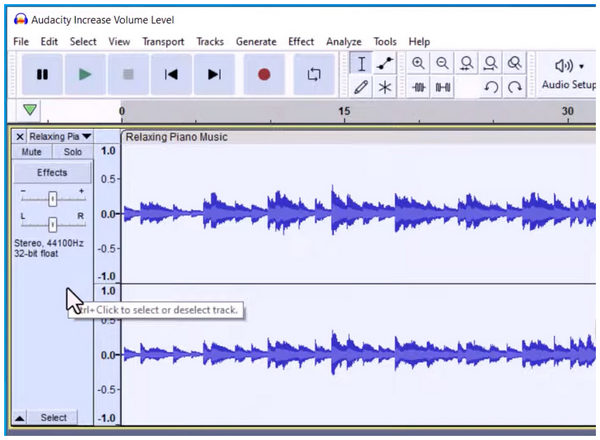Skip to end of the track
600x440 pixels.
214,74
